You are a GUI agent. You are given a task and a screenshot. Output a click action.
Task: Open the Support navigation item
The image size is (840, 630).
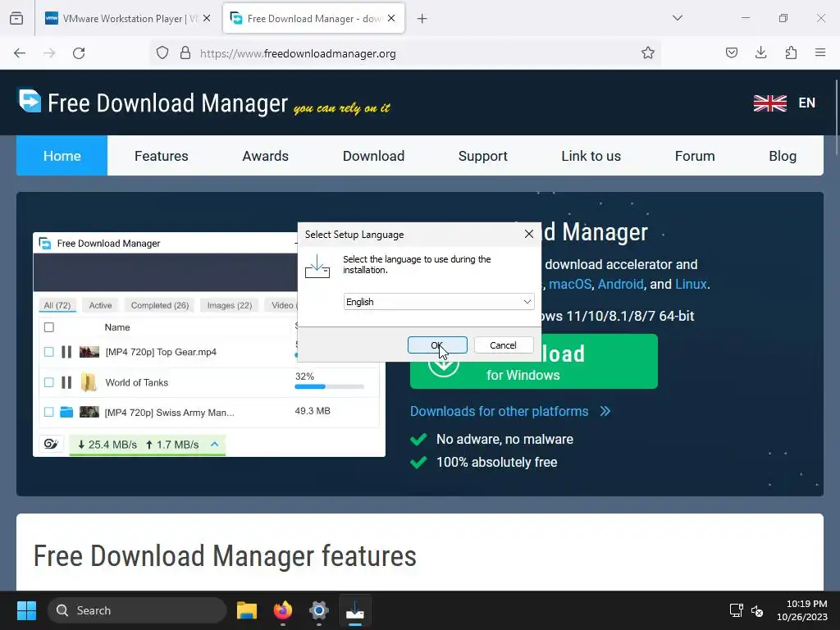[x=482, y=156]
